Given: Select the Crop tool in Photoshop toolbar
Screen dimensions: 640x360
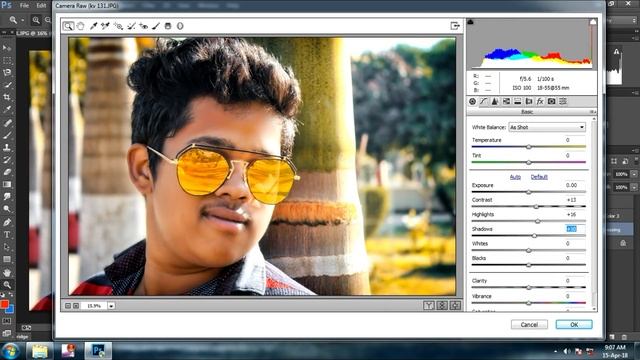Looking at the screenshot, I should (x=7, y=97).
